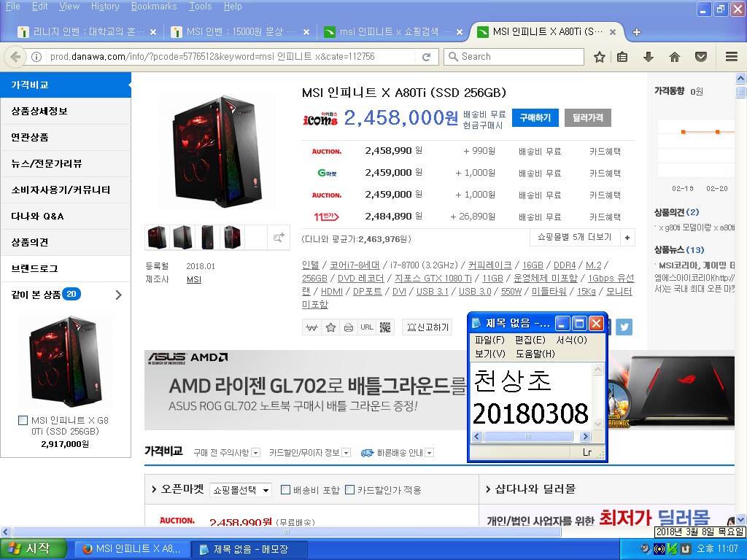
Task: Select the first product thumbnail image
Action: click(158, 238)
